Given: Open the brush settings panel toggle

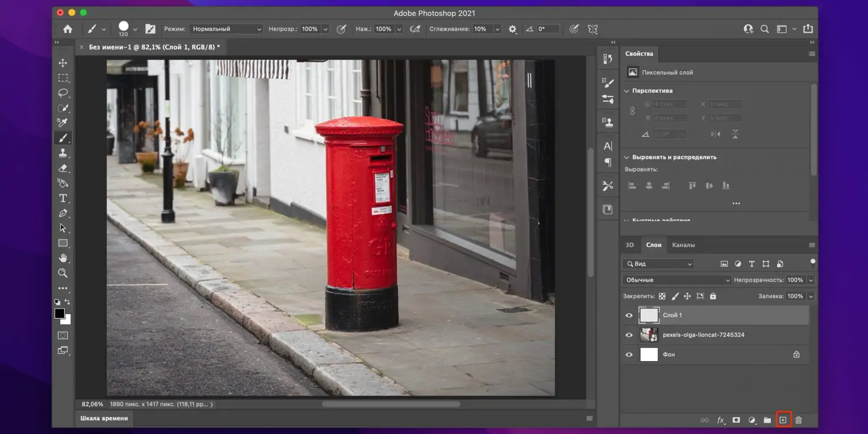Looking at the screenshot, I should point(150,29).
